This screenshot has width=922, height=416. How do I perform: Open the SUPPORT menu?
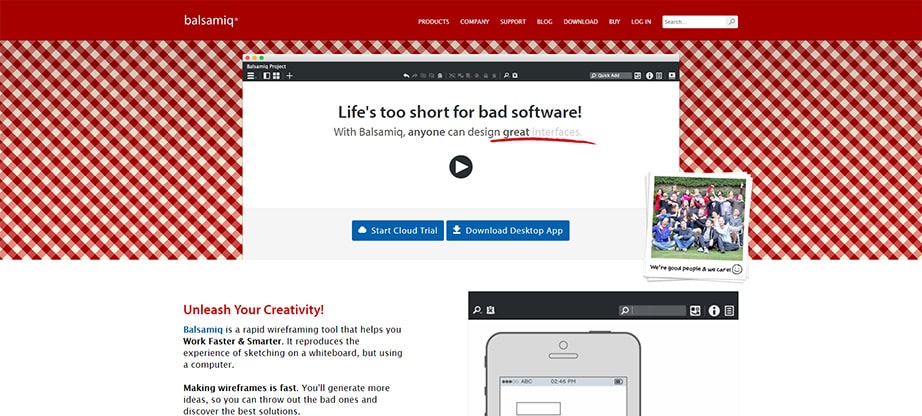coord(513,22)
